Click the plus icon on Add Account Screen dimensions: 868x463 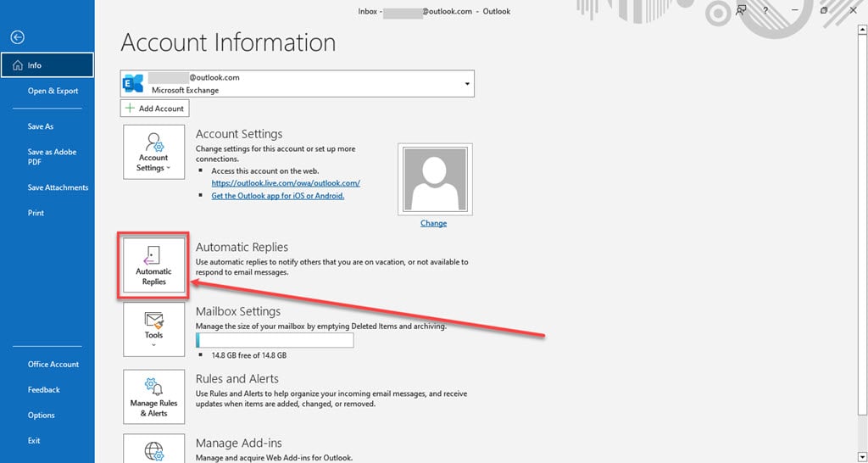pos(130,108)
